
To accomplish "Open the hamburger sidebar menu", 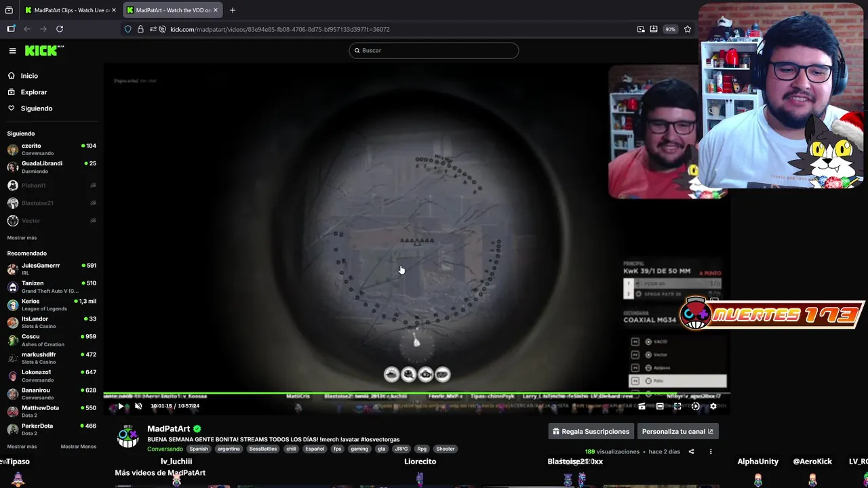I will (x=12, y=50).
